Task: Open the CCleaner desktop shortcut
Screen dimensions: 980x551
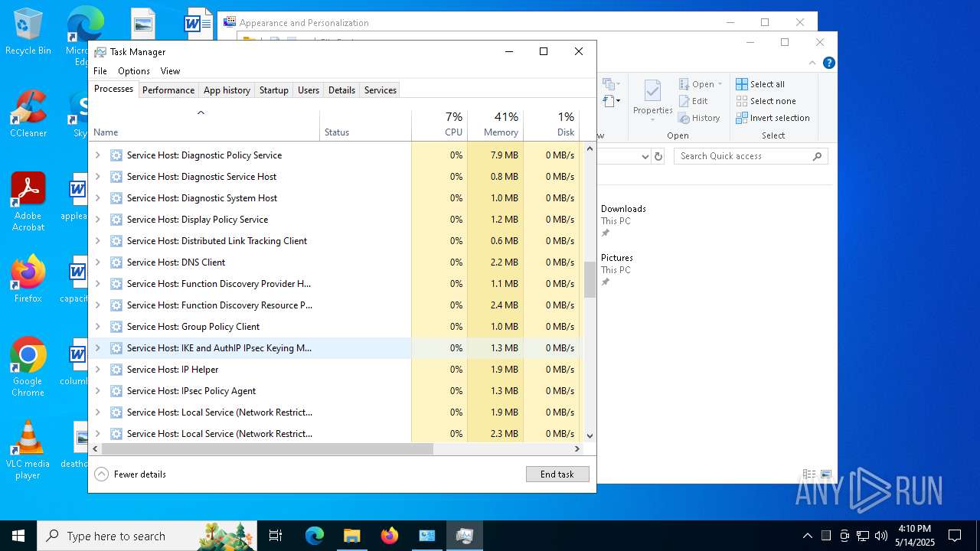Action: pos(28,114)
